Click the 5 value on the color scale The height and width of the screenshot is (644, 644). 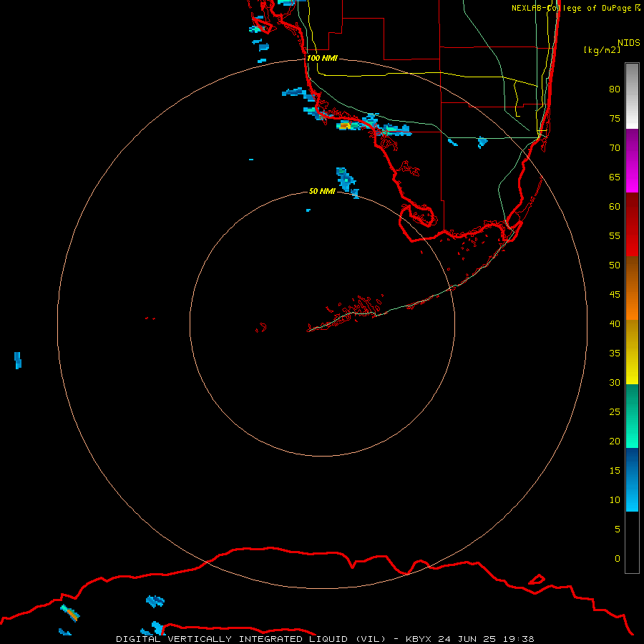[618, 530]
